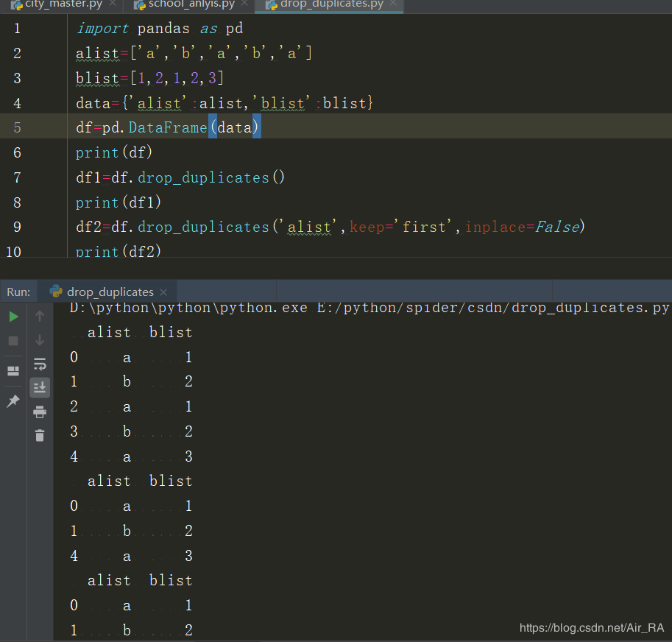Click 'first' string on line 9
Screen dimensions: 672x642
[424, 227]
